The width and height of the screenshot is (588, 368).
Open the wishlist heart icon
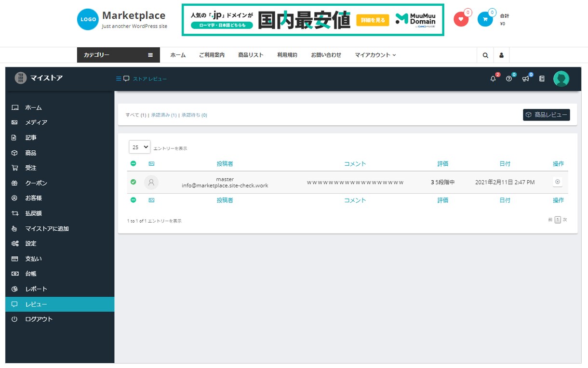[x=461, y=19]
